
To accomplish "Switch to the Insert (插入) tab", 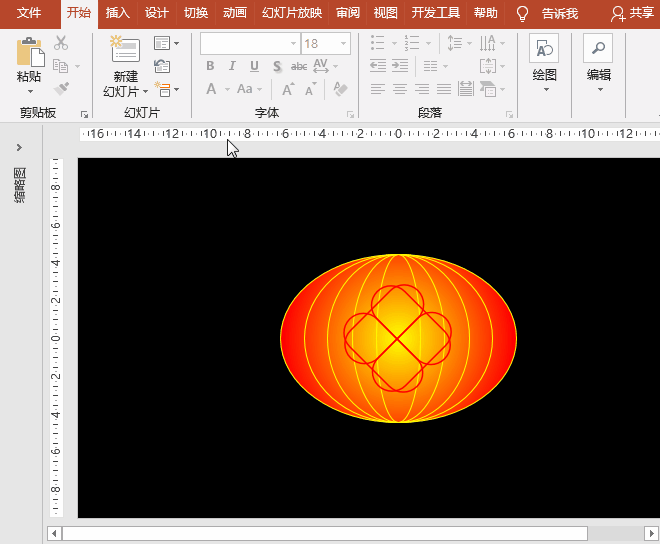I will pos(117,13).
